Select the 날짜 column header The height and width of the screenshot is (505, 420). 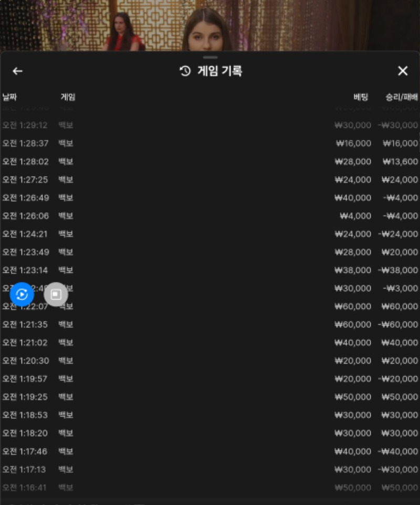[9, 97]
